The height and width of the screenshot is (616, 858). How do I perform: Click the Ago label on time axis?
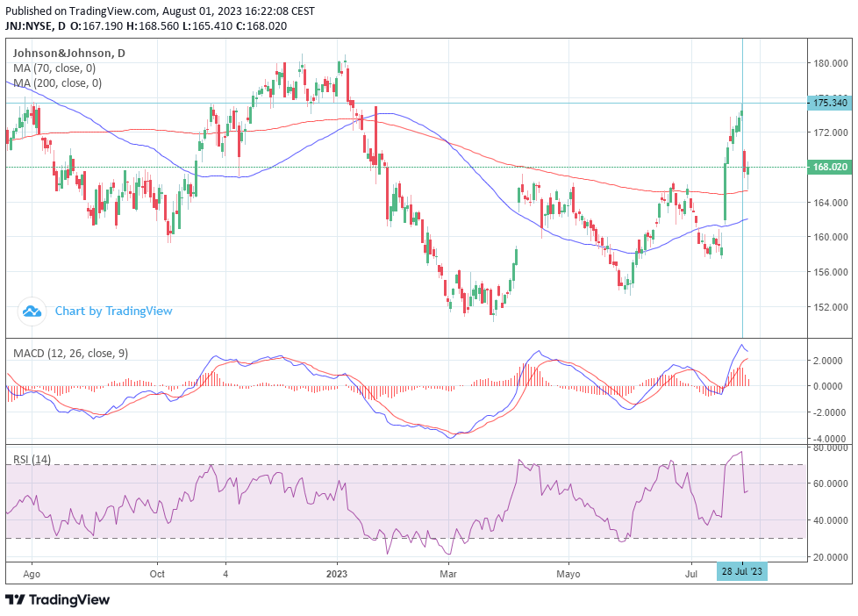point(32,574)
